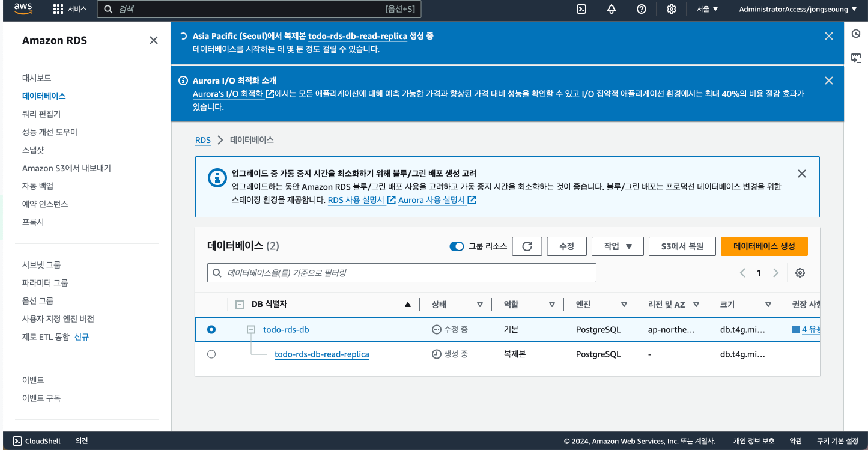Collapse the todo-rds-db tree row

click(251, 330)
